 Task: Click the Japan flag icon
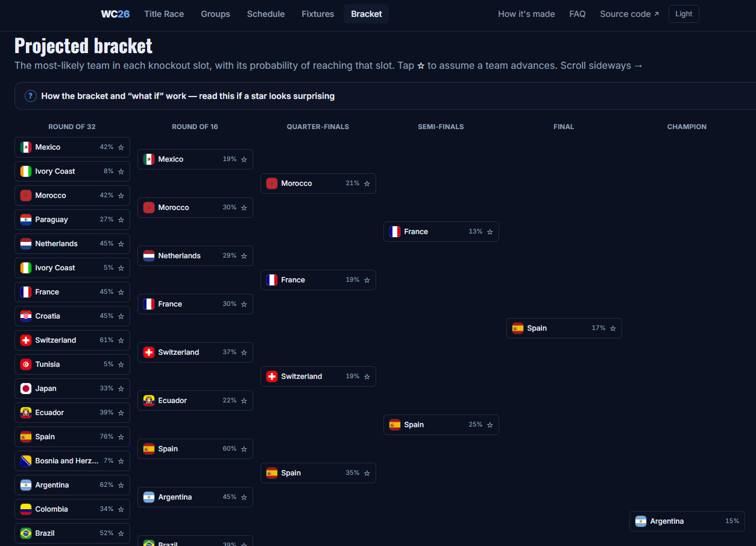click(x=26, y=389)
